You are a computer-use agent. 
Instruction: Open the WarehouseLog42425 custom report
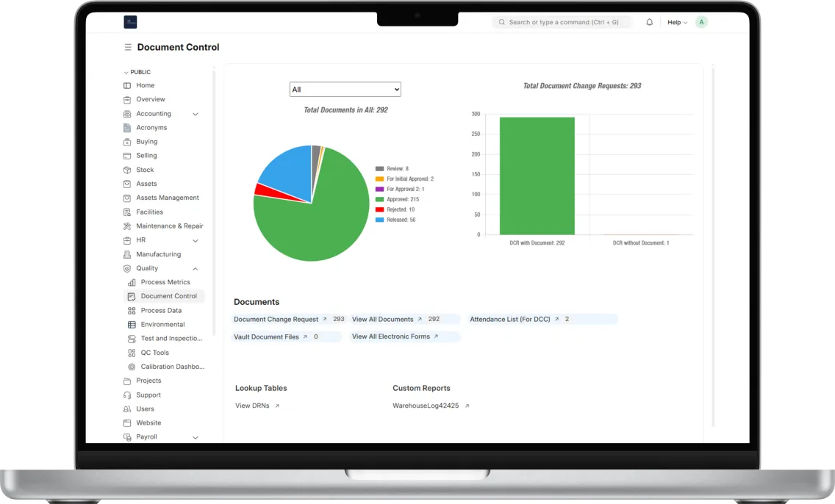pyautogui.click(x=426, y=406)
